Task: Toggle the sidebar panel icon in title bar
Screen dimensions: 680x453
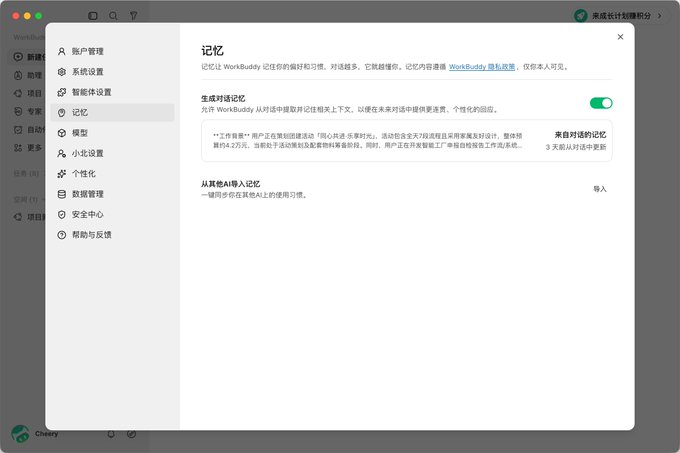Action: click(93, 16)
